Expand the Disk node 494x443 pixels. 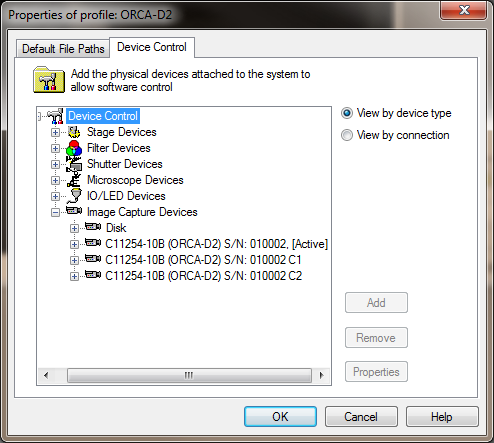(74, 228)
